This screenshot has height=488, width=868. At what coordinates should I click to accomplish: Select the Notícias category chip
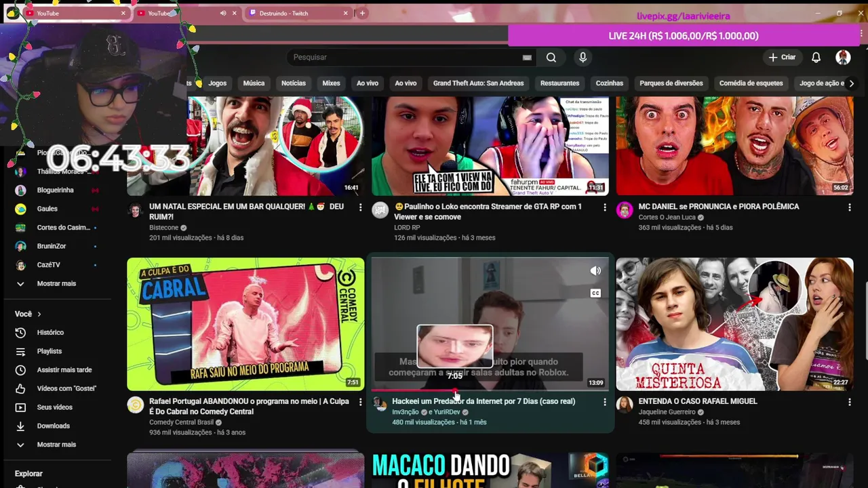click(294, 83)
